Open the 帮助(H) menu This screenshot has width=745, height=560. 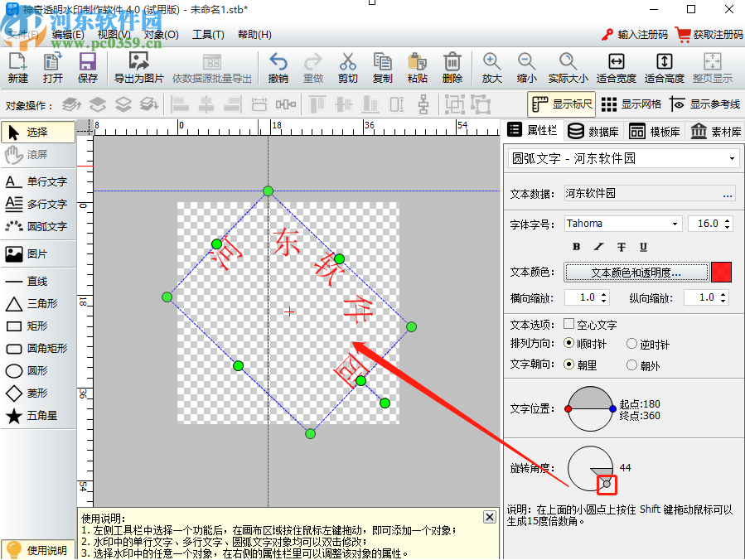[x=254, y=35]
